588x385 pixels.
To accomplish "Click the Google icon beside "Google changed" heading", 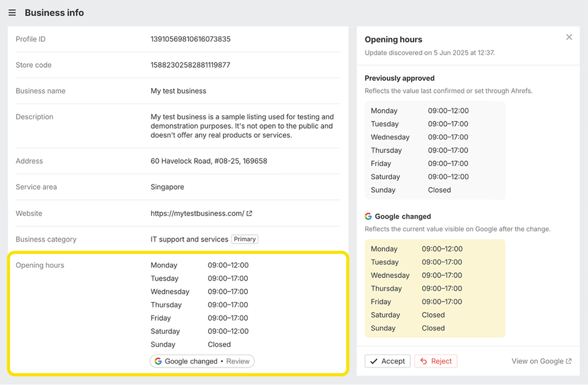I will (x=368, y=216).
